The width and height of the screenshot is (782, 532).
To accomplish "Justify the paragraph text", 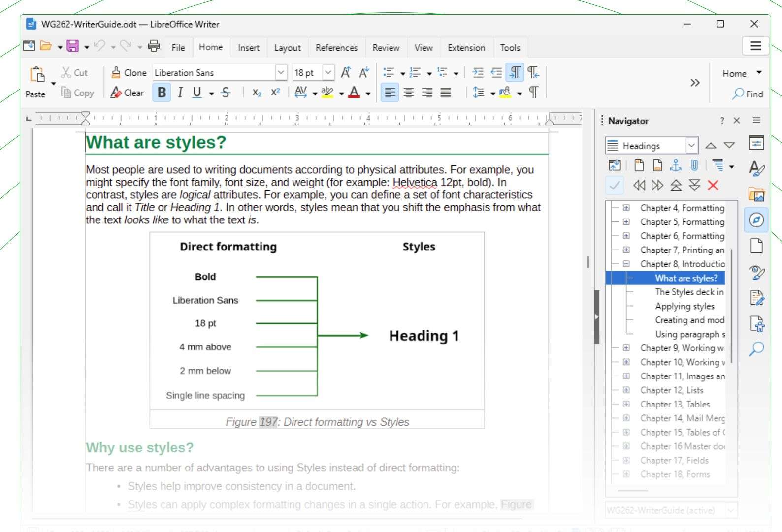I will point(446,93).
